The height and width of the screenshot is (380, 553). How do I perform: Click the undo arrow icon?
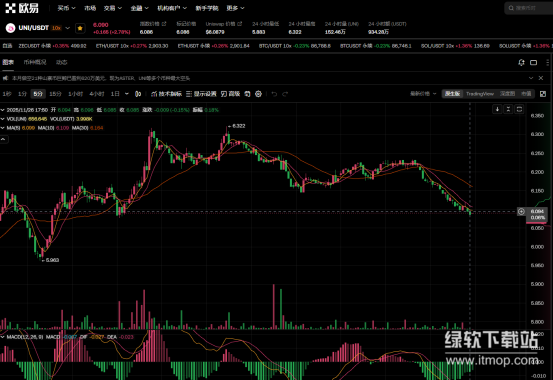click(274, 94)
